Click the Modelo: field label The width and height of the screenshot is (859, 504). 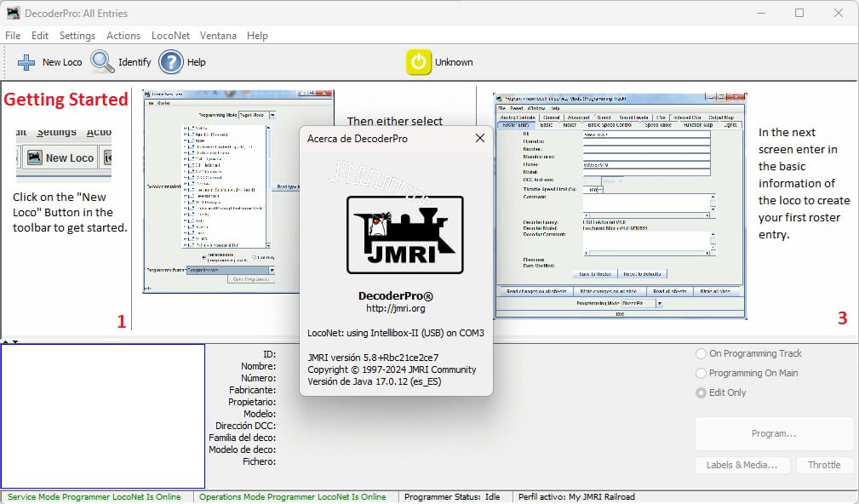point(260,414)
